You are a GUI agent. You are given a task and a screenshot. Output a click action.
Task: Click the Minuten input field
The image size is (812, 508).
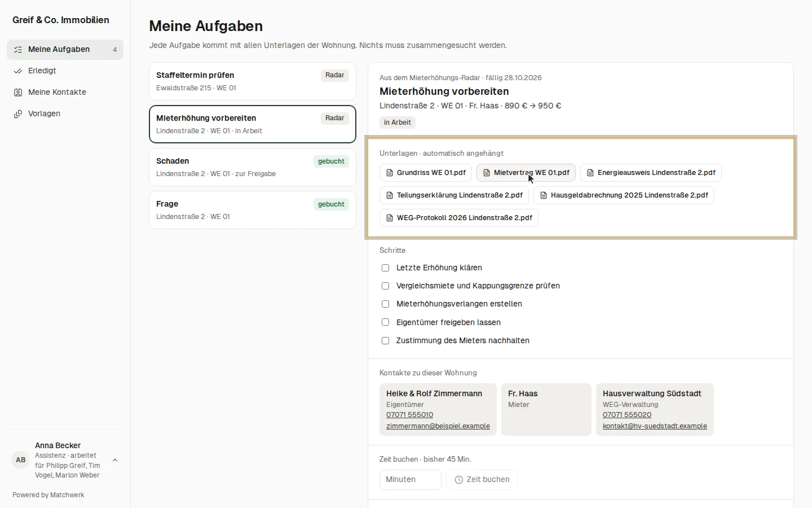(411, 480)
